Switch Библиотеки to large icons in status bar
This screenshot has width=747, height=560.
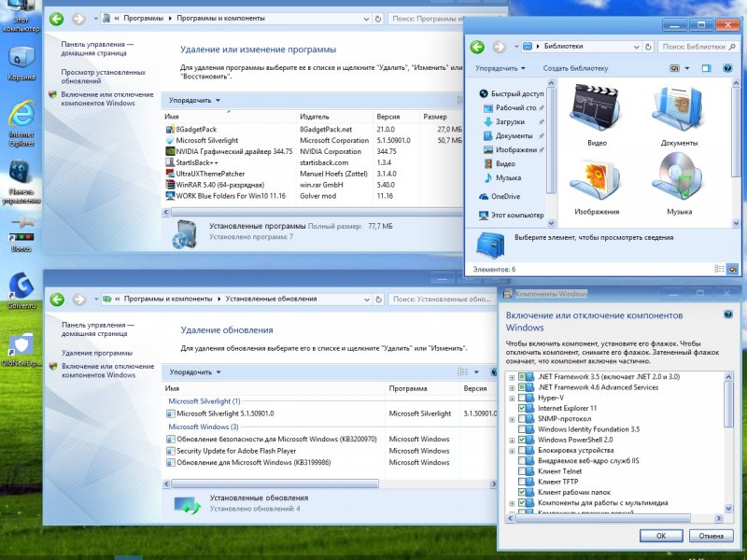pos(733,269)
